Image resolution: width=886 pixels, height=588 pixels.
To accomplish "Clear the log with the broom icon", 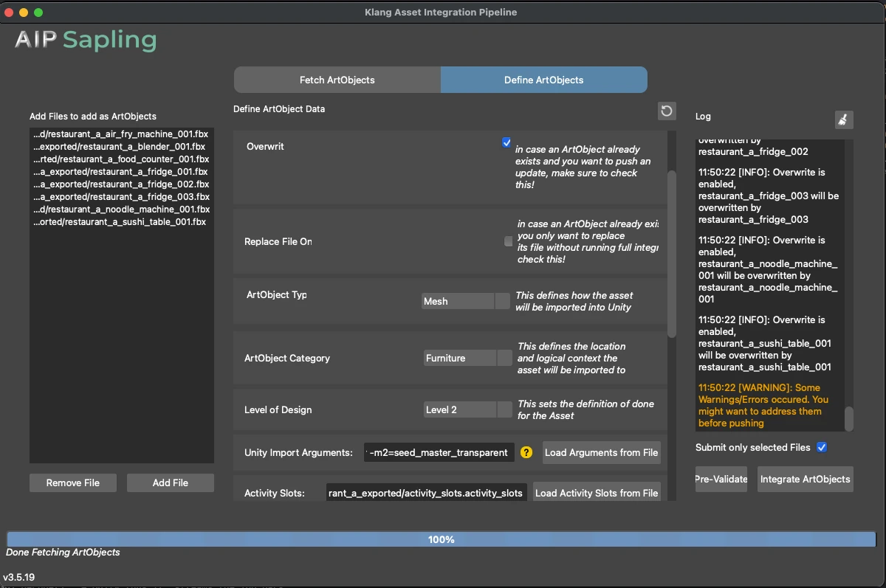I will point(844,120).
